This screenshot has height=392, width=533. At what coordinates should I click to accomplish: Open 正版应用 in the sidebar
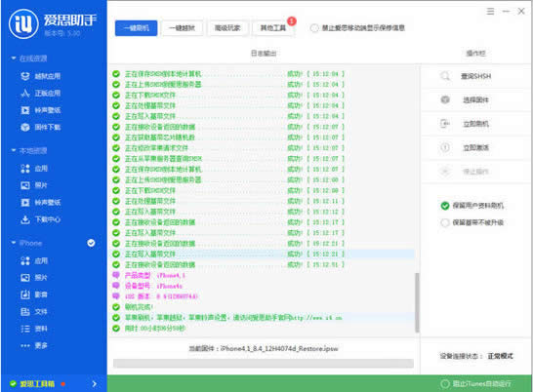click(40, 93)
